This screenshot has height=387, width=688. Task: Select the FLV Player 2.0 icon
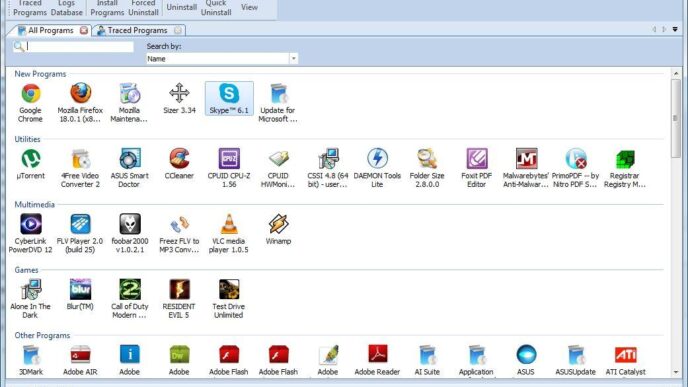coord(80,224)
